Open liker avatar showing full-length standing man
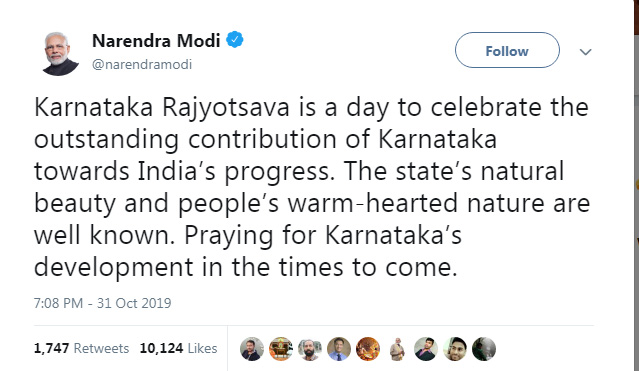This screenshot has height=371, width=639. (x=397, y=349)
